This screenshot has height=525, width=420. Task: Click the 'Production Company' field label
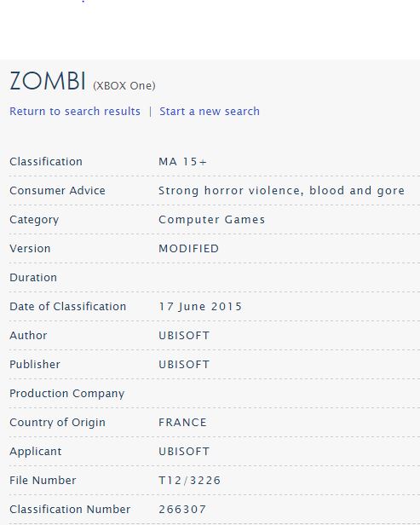[67, 394]
